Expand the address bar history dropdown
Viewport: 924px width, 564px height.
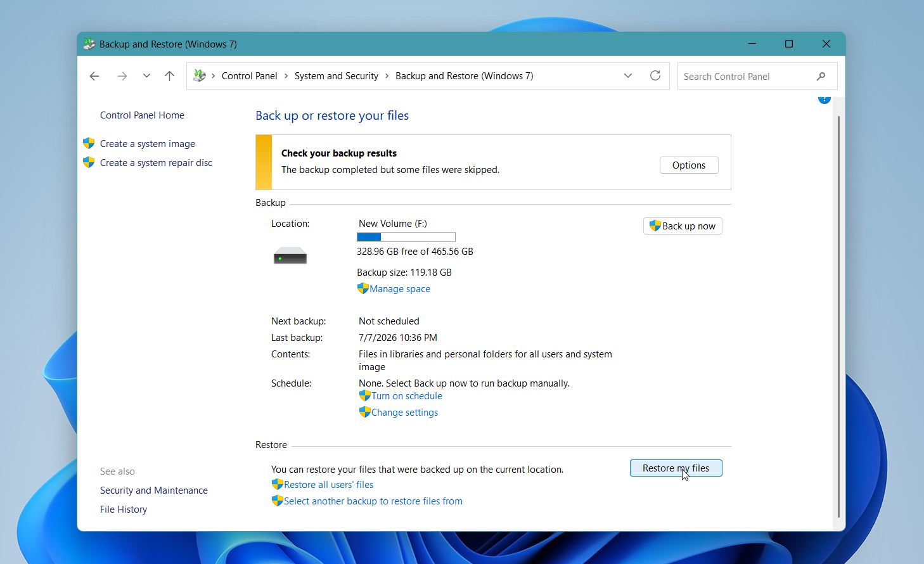click(628, 76)
